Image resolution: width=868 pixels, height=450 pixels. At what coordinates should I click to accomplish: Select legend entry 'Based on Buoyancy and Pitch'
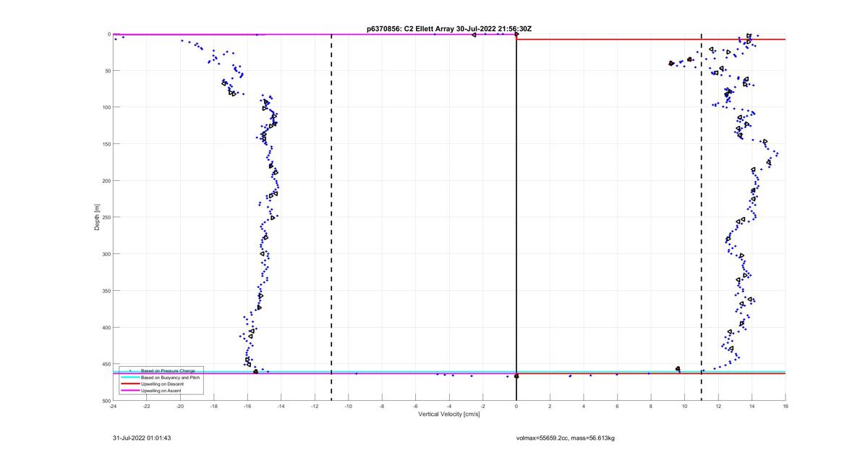[x=170, y=377]
